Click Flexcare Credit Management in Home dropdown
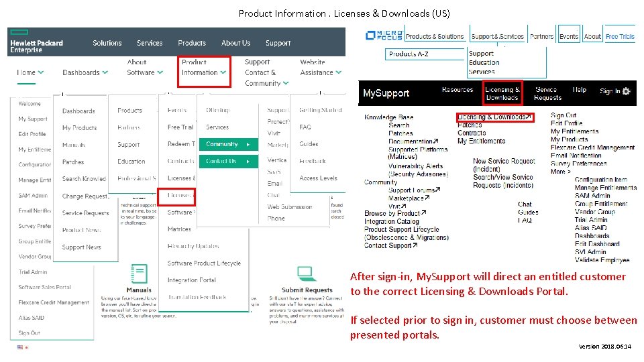The image size is (644, 362). click(54, 302)
